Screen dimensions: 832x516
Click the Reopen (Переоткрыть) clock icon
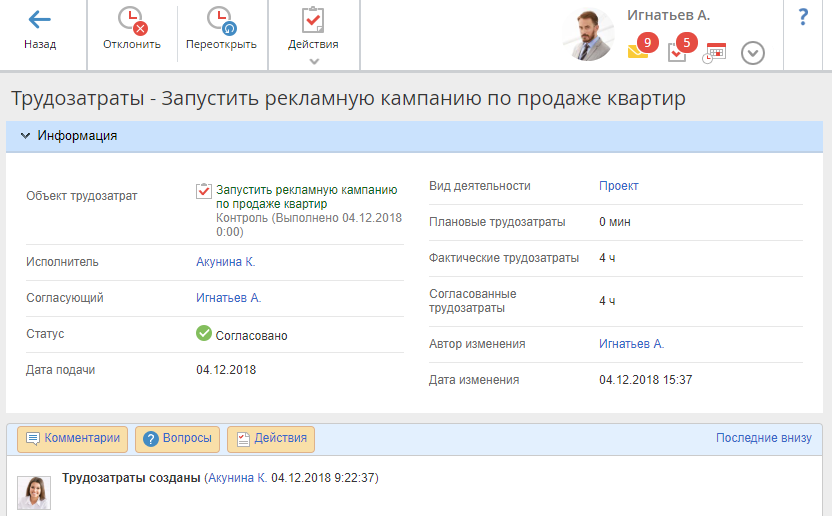220,20
